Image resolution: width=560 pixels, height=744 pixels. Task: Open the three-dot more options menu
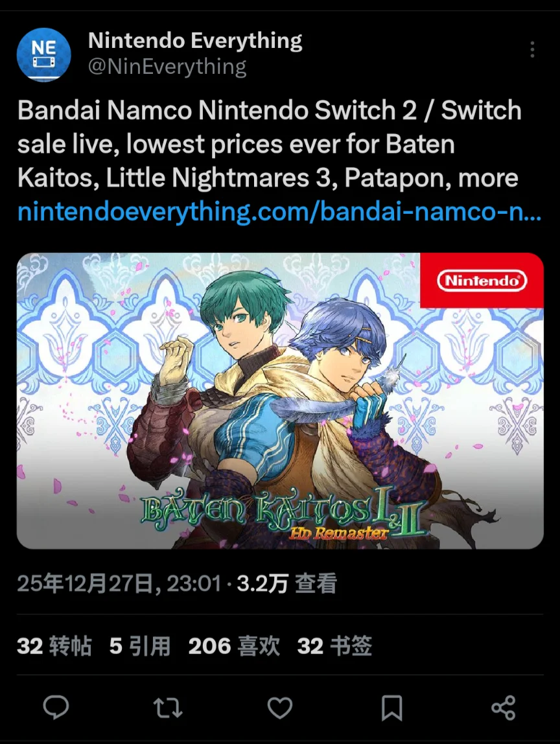click(x=533, y=49)
